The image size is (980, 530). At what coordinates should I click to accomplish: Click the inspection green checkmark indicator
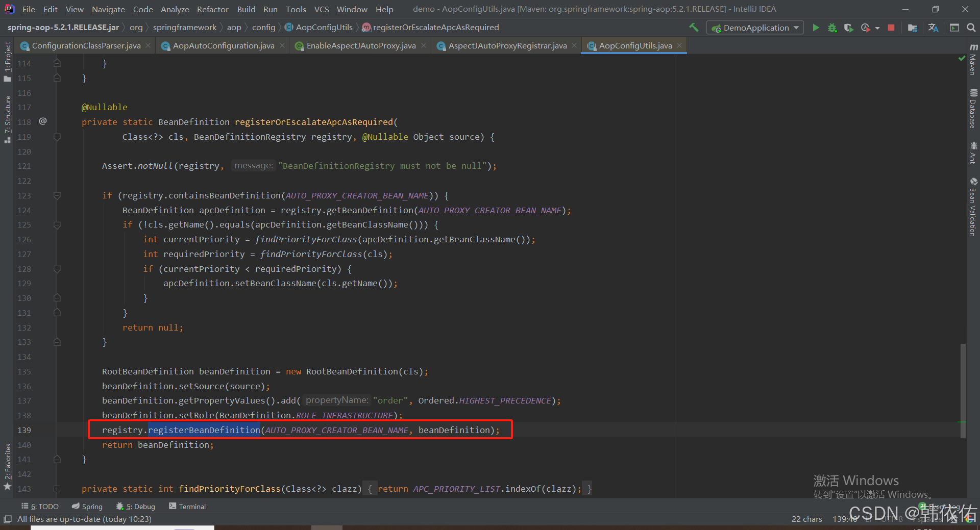click(x=962, y=59)
